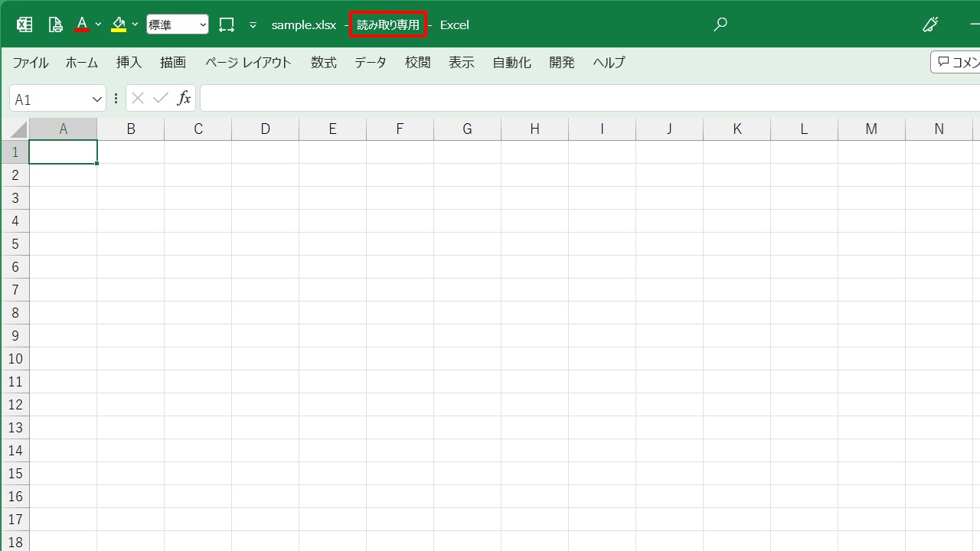The width and height of the screenshot is (980, 551).
Task: Open Print Preview from the Quick Access Toolbar
Action: pos(54,24)
